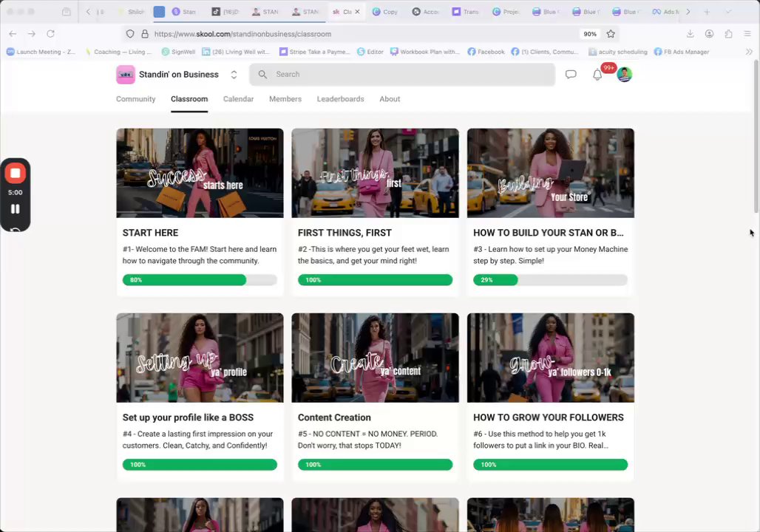The image size is (760, 532).
Task: Open the Create Ya' Content thumbnail
Action: (x=375, y=358)
